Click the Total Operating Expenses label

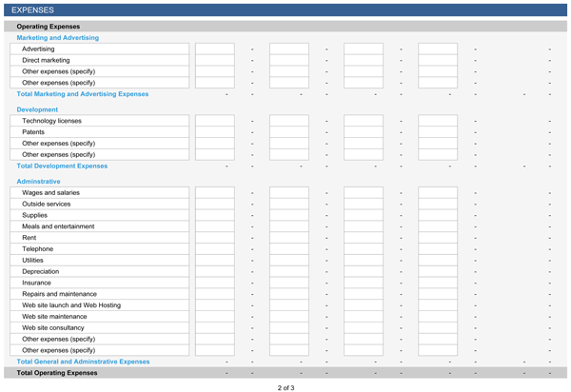(57, 373)
